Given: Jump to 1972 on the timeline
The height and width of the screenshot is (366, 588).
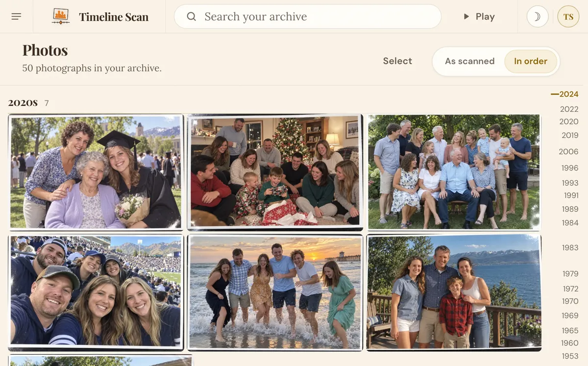Looking at the screenshot, I should [570, 289].
